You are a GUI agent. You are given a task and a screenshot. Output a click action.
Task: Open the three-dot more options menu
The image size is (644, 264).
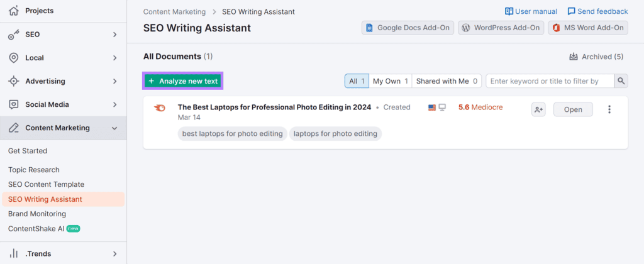coord(609,109)
